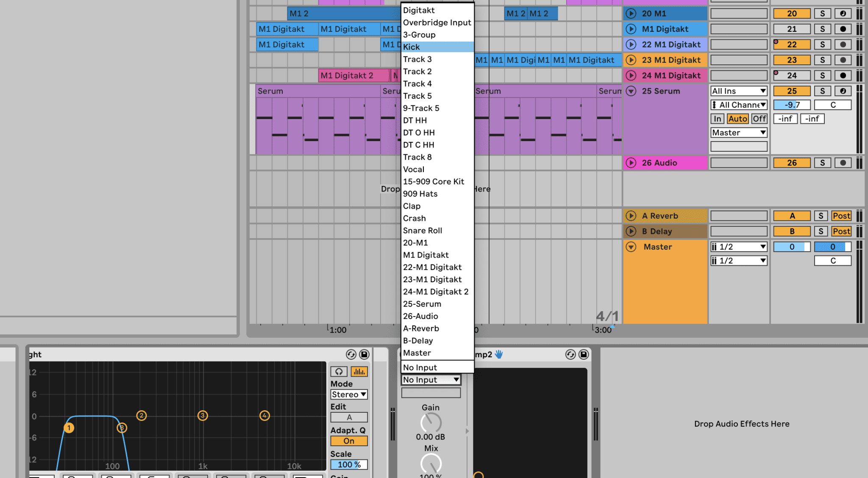Set Serum track monitoring to In
The width and height of the screenshot is (868, 478).
[x=718, y=119]
